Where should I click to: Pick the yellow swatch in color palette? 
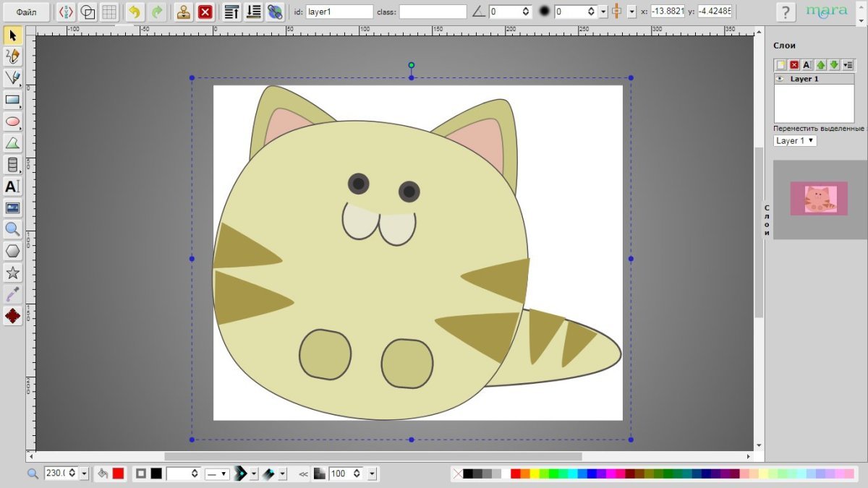pos(535,474)
